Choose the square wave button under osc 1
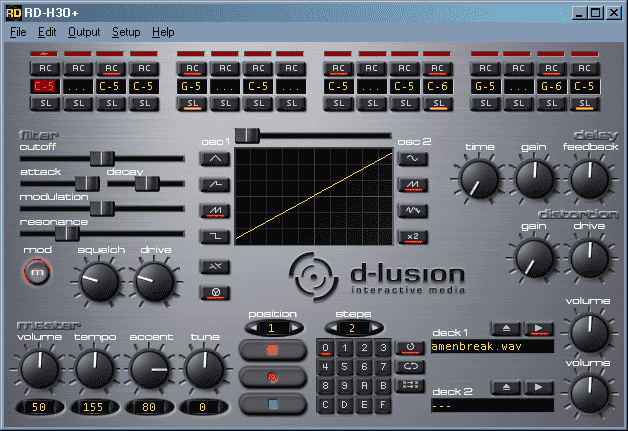 (216, 235)
